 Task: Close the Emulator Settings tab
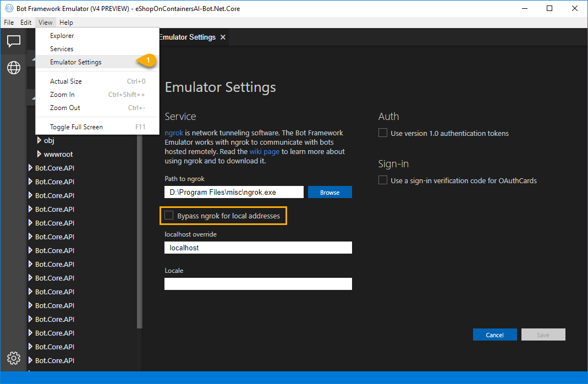tap(223, 37)
